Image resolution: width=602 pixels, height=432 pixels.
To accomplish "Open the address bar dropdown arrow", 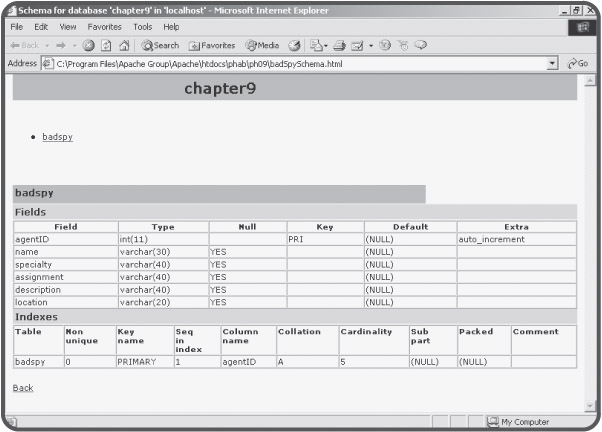I will coord(552,63).
